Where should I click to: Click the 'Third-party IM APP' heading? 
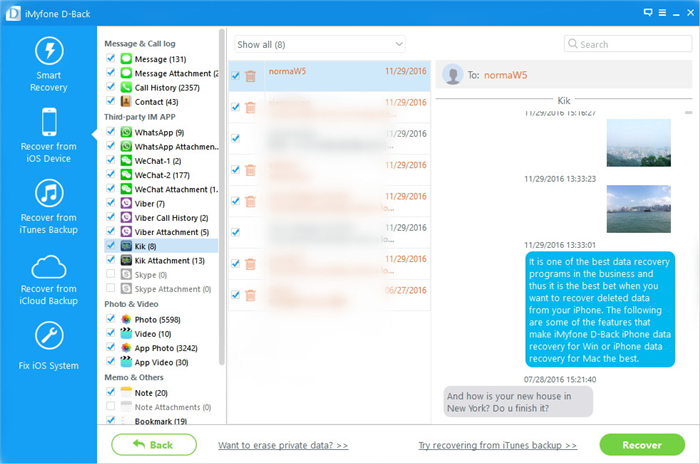140,117
